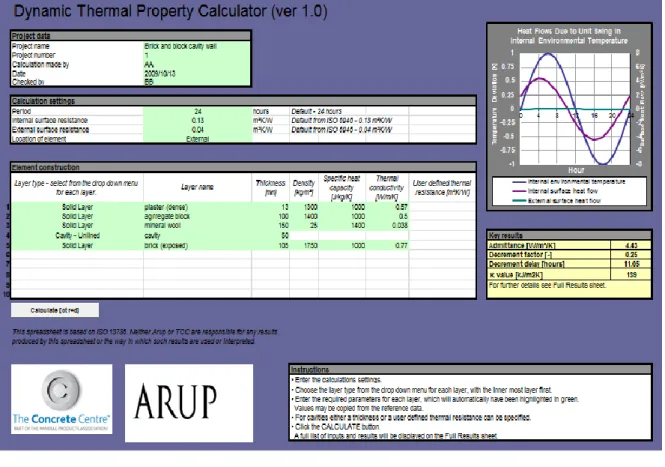Select layer name 'brick (exposed)'

pos(197,246)
